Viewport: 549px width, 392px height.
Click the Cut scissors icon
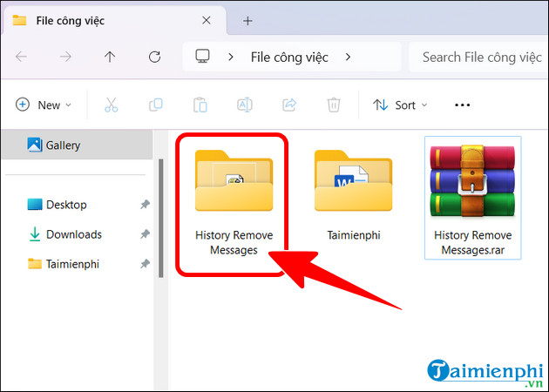[x=111, y=105]
